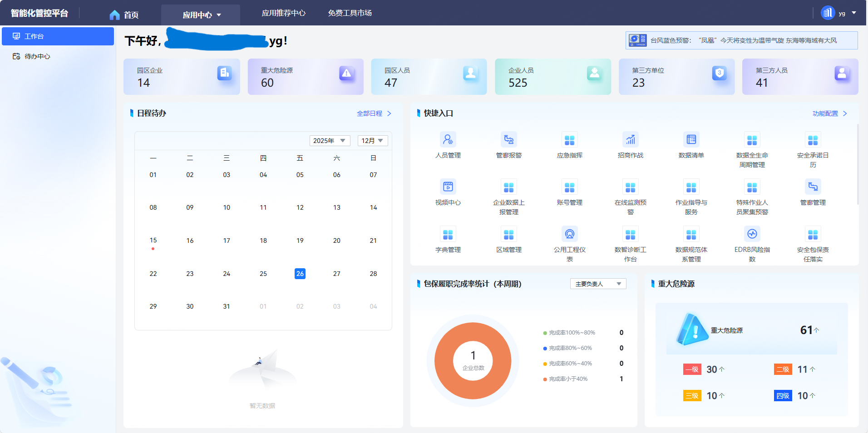Open 应急指挥 quick entry icon

(569, 139)
